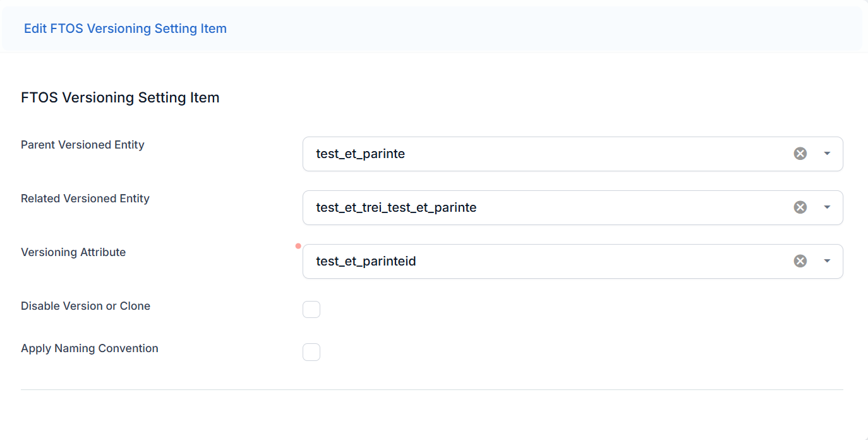The height and width of the screenshot is (440, 868).
Task: Enable the Disable Version or Clone checkbox
Action: point(311,310)
